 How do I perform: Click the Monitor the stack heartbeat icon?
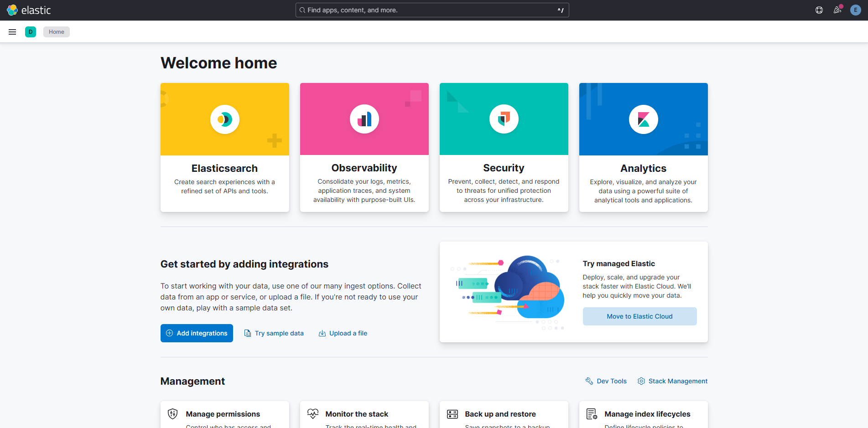pos(313,414)
